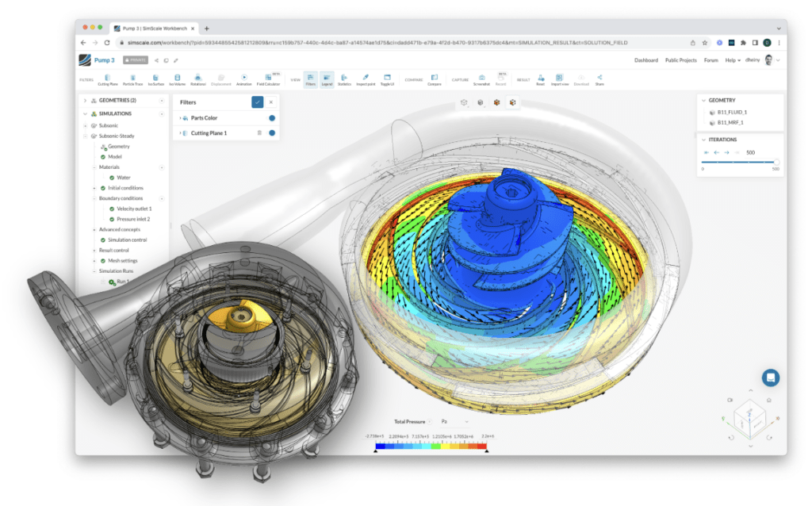
Task: Expand the GEOMETRIES tree item
Action: 86,100
